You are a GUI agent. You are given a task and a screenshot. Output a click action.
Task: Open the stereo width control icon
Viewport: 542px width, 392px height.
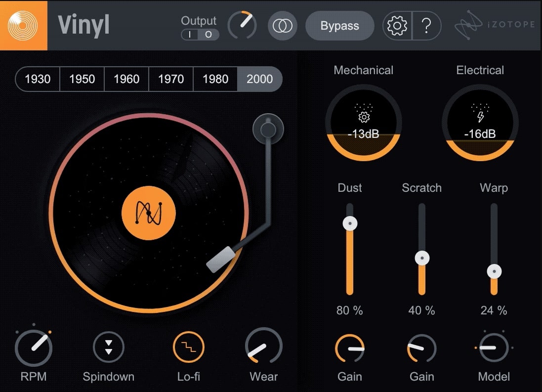pyautogui.click(x=282, y=26)
